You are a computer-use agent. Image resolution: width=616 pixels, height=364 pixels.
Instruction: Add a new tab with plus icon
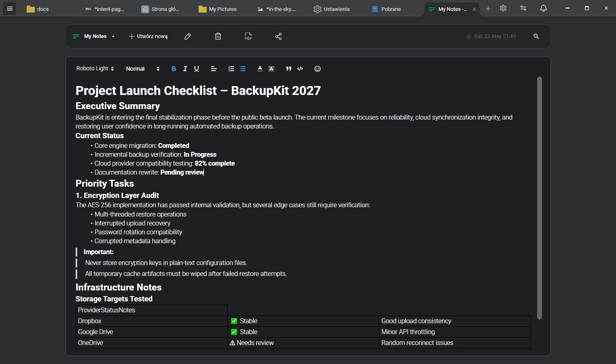point(488,9)
